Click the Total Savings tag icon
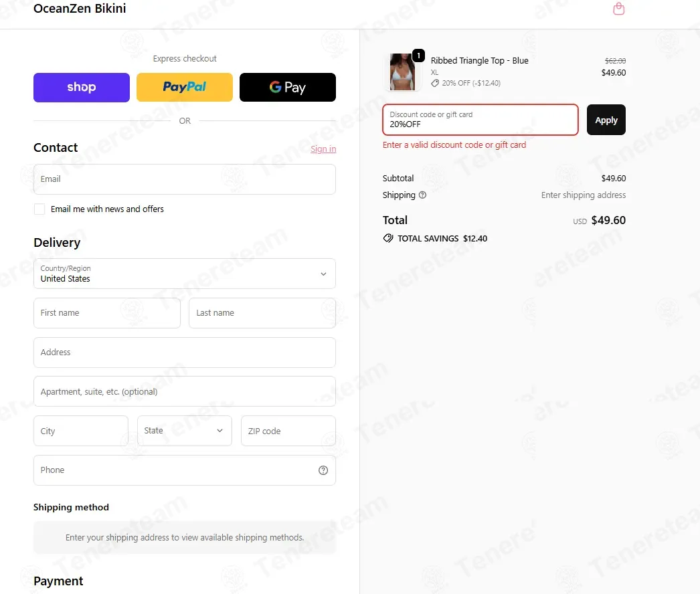700x594 pixels. click(x=388, y=238)
